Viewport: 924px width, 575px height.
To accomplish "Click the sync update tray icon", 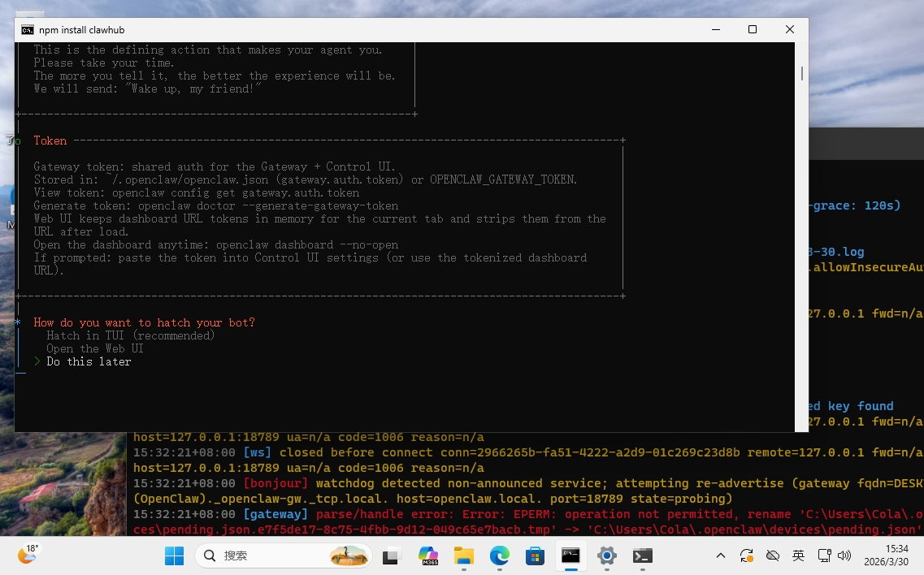I will click(x=747, y=556).
